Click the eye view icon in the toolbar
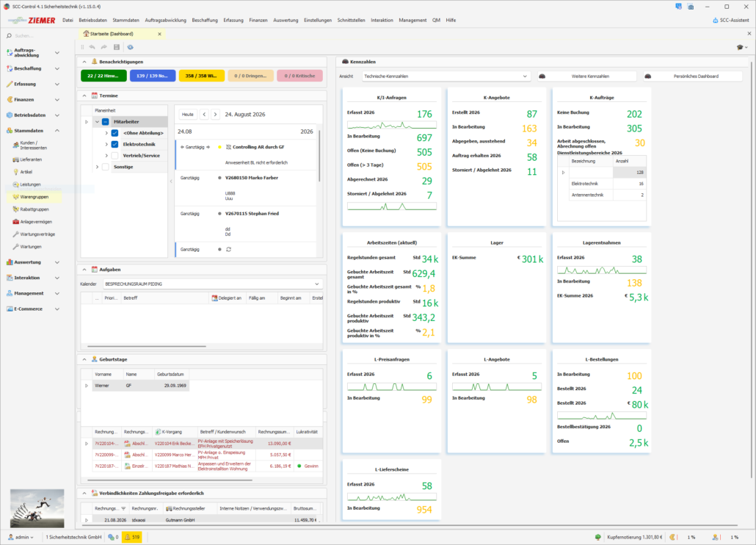Image resolution: width=756 pixels, height=545 pixels. [x=130, y=47]
